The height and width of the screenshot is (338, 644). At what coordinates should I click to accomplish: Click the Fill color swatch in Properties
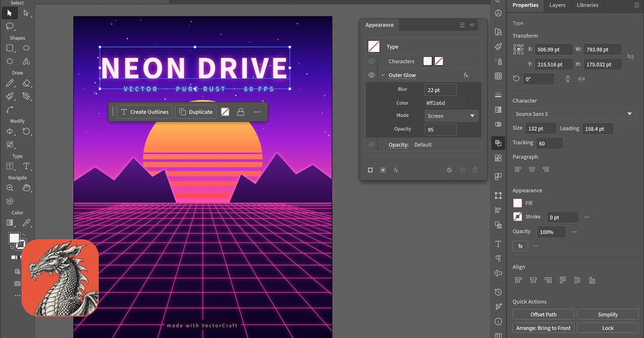tap(517, 203)
